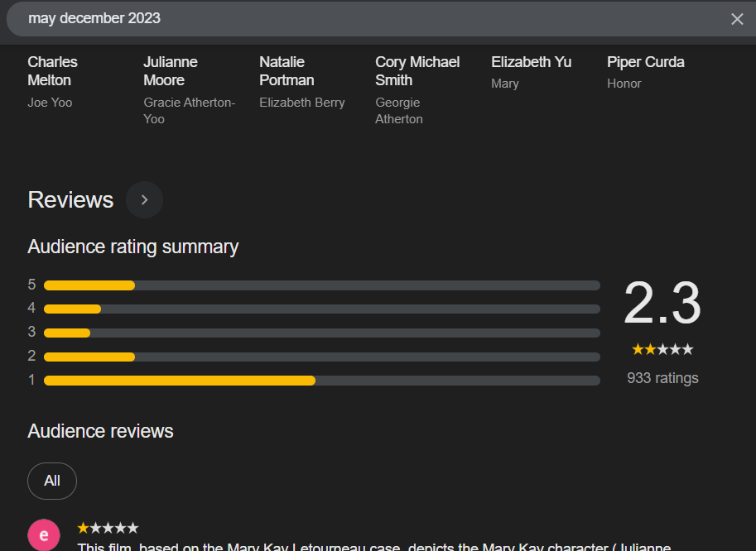Click 'Elizabeth Berry' character name

(x=302, y=103)
